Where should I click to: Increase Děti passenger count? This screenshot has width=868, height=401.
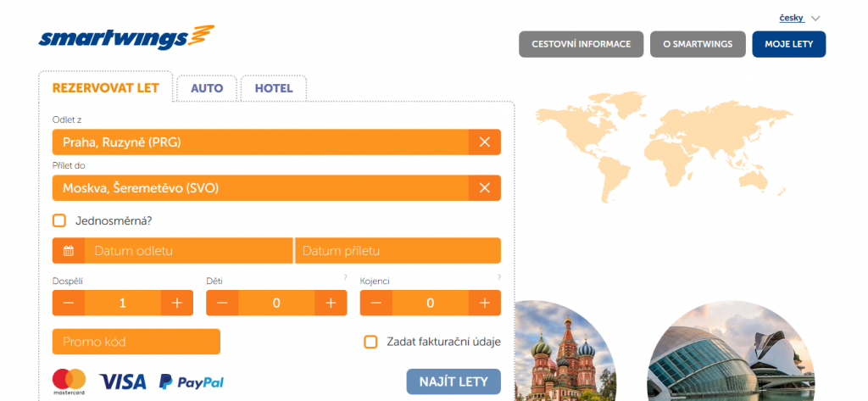(x=331, y=303)
